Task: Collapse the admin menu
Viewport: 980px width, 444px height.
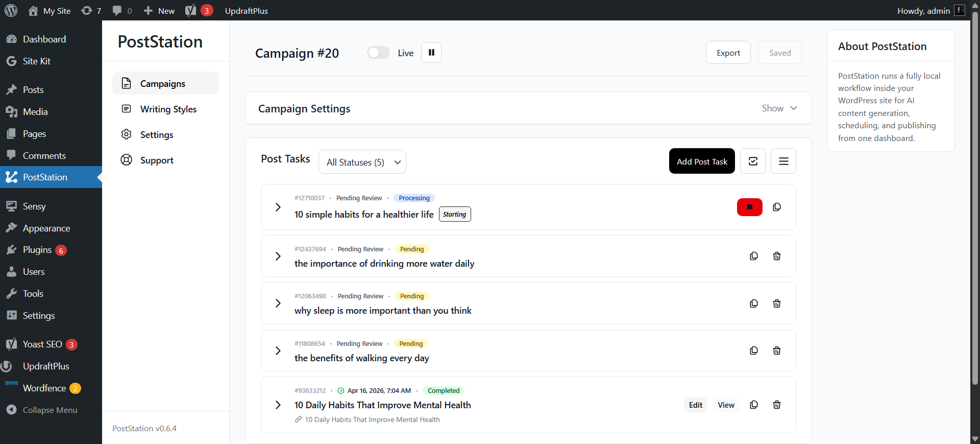Action: pyautogui.click(x=42, y=410)
